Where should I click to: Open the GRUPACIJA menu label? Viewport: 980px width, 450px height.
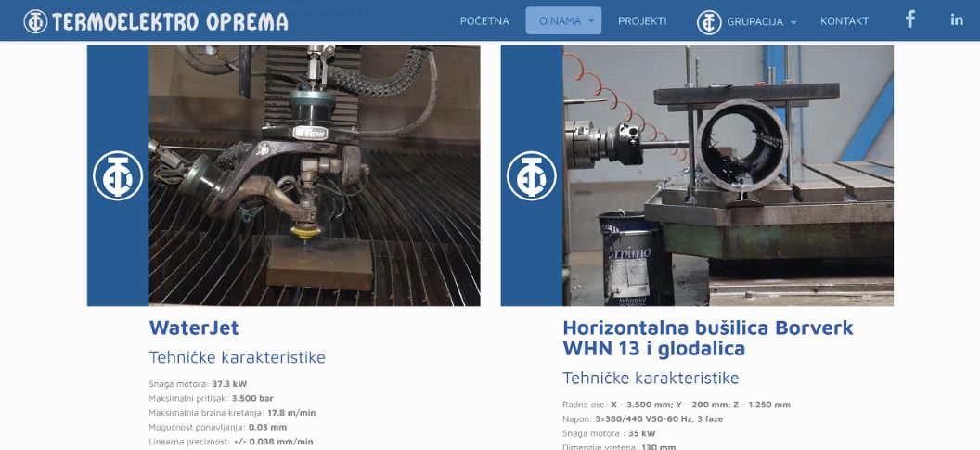click(x=754, y=21)
